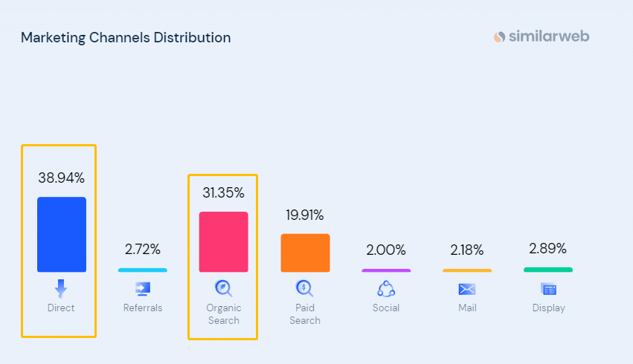Screen dimensions: 633x364
Task: Click the 38.94% Direct percentage value
Action: point(62,178)
